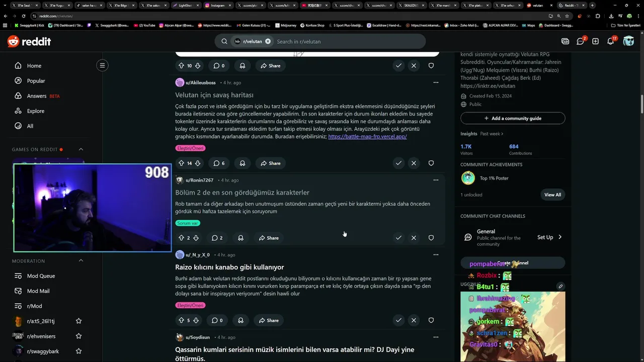The height and width of the screenshot is (362, 644).
Task: Open u/Ronin7267 user profile link
Action: [x=199, y=180]
